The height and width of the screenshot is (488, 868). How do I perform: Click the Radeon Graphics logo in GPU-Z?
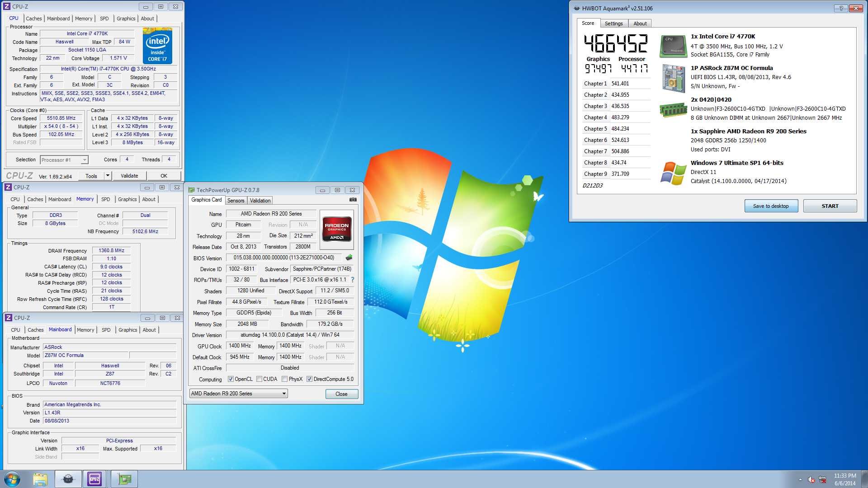pos(337,230)
